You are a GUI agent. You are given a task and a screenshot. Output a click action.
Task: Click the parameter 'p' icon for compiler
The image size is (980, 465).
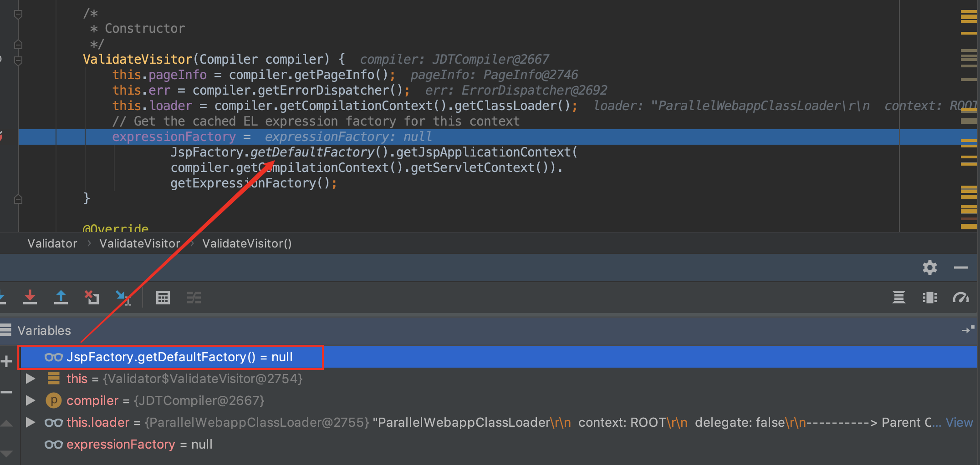tap(53, 400)
